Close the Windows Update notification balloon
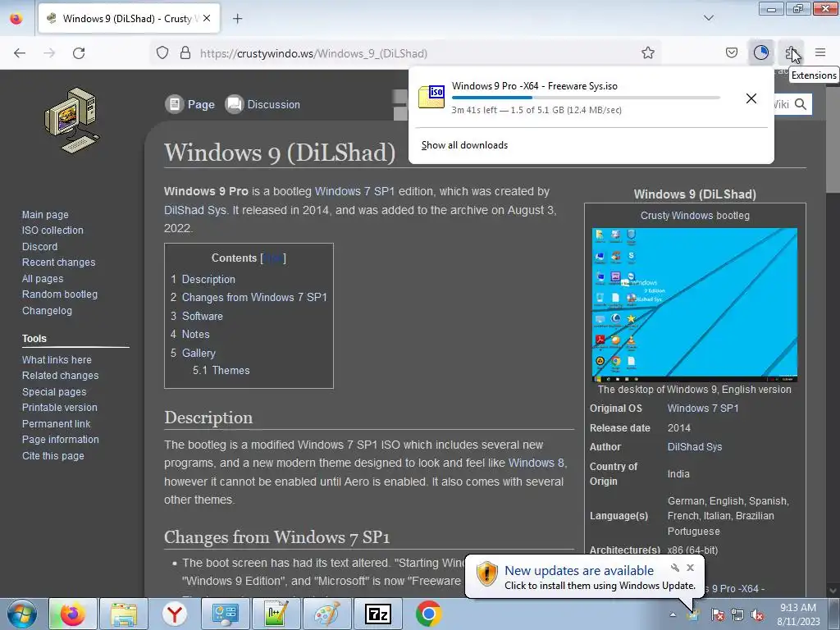Viewport: 840px width, 630px height. (691, 568)
